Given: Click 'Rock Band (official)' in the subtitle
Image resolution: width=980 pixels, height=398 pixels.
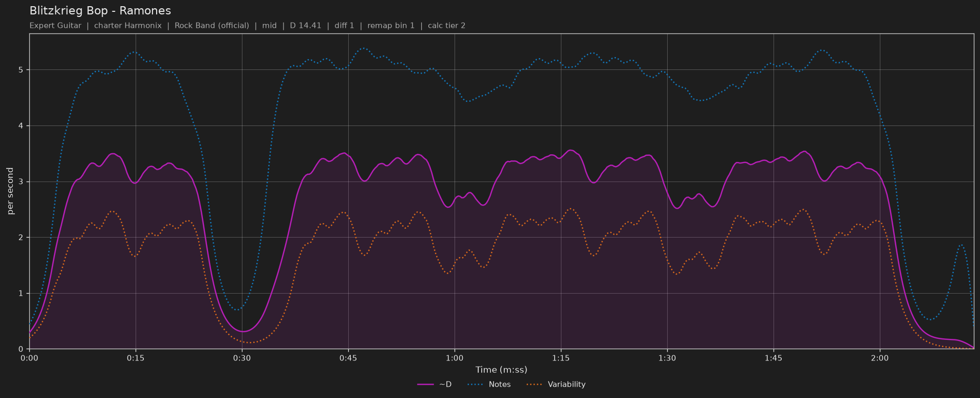Looking at the screenshot, I should [x=212, y=26].
